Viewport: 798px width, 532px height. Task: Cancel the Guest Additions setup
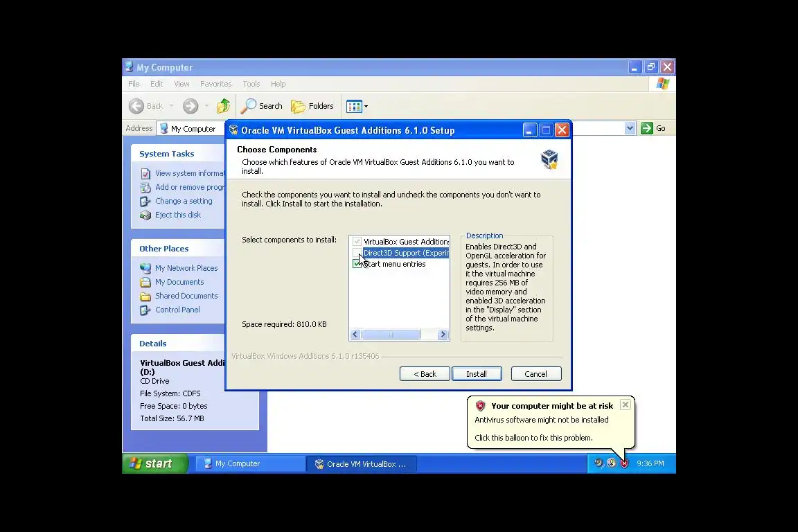[x=536, y=373]
